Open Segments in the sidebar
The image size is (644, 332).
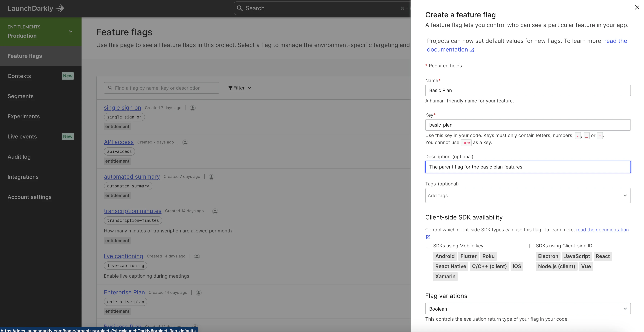click(21, 96)
